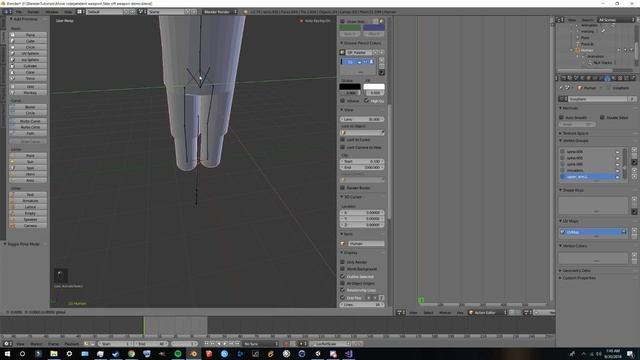Click the Lens value field
Screen dimensions: 640x360
click(x=362, y=119)
